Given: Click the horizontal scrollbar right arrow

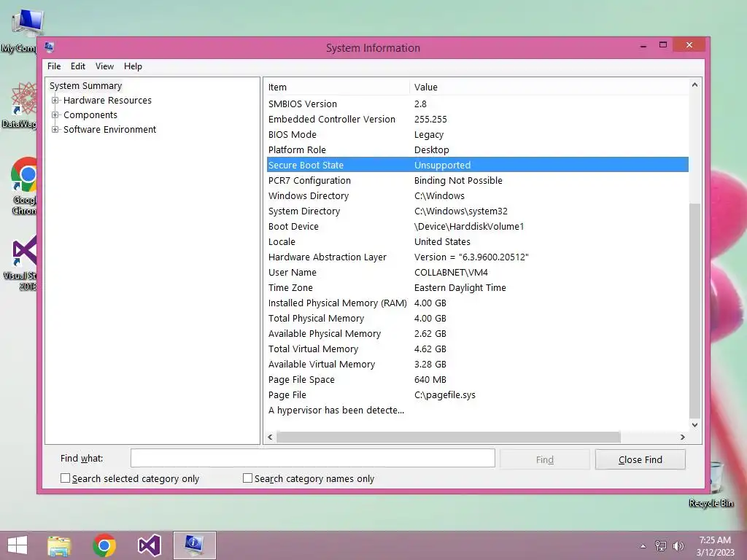Looking at the screenshot, I should [x=683, y=437].
